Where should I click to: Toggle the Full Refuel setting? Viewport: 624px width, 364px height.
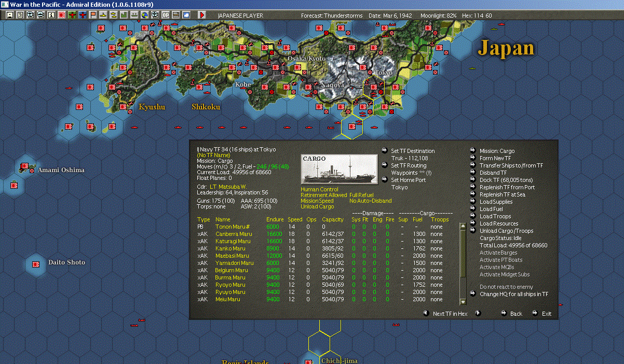(x=361, y=195)
